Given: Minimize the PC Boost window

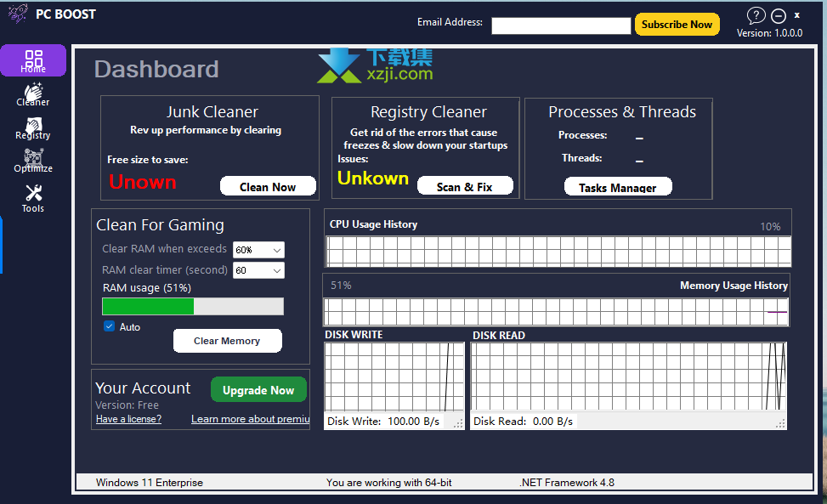Looking at the screenshot, I should click(779, 16).
